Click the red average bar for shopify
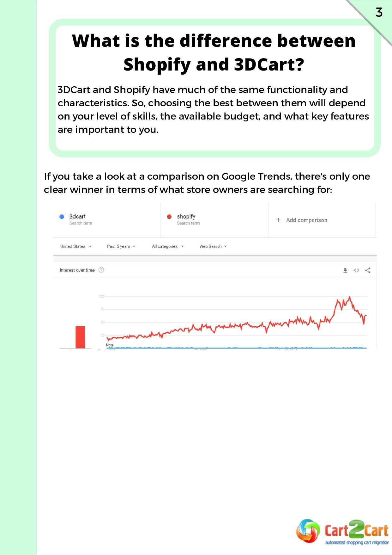This screenshot has height=555, width=392. point(80,337)
